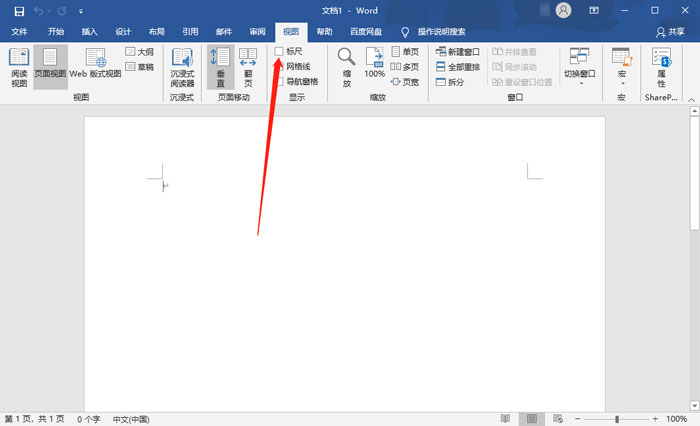The image size is (700, 426).
Task: Switch to the 审阅 (Review) tab
Action: (x=257, y=32)
